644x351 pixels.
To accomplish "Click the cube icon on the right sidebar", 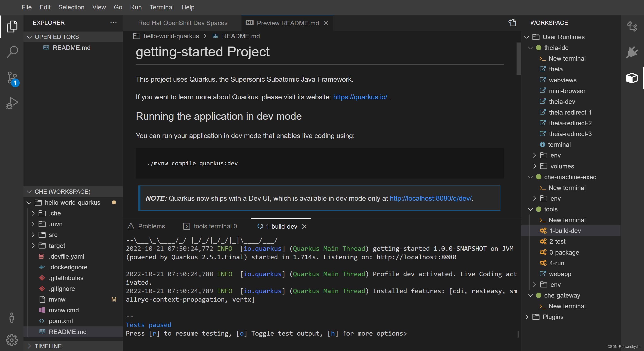I will pyautogui.click(x=632, y=78).
